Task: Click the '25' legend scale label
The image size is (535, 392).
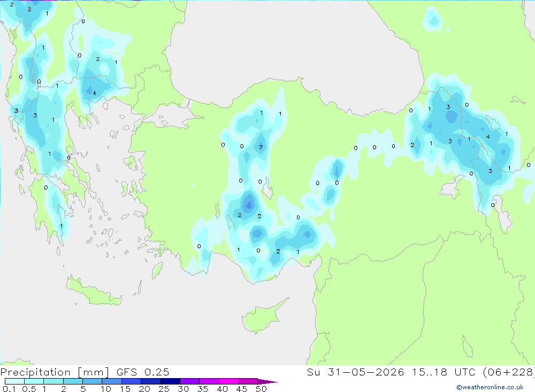Action: tap(164, 389)
